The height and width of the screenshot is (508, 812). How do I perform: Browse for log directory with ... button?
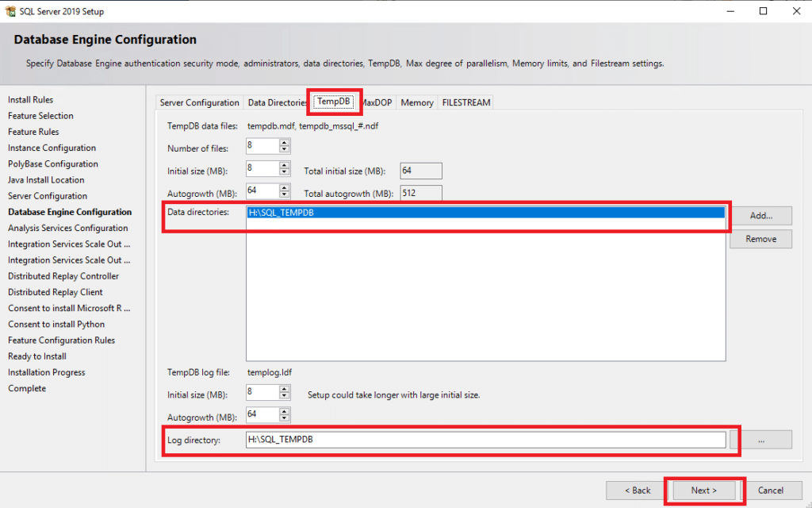(x=760, y=440)
